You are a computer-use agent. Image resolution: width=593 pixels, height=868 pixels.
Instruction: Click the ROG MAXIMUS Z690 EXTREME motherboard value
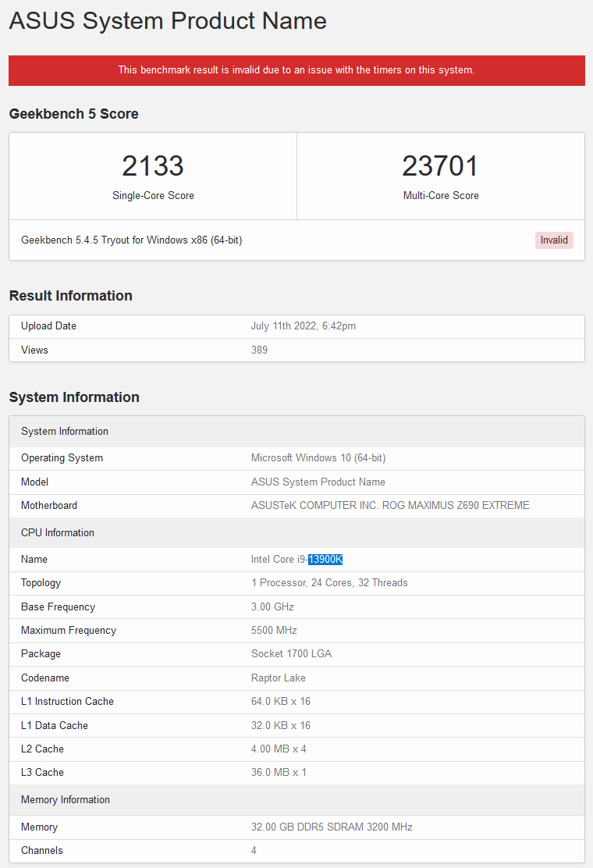(390, 506)
